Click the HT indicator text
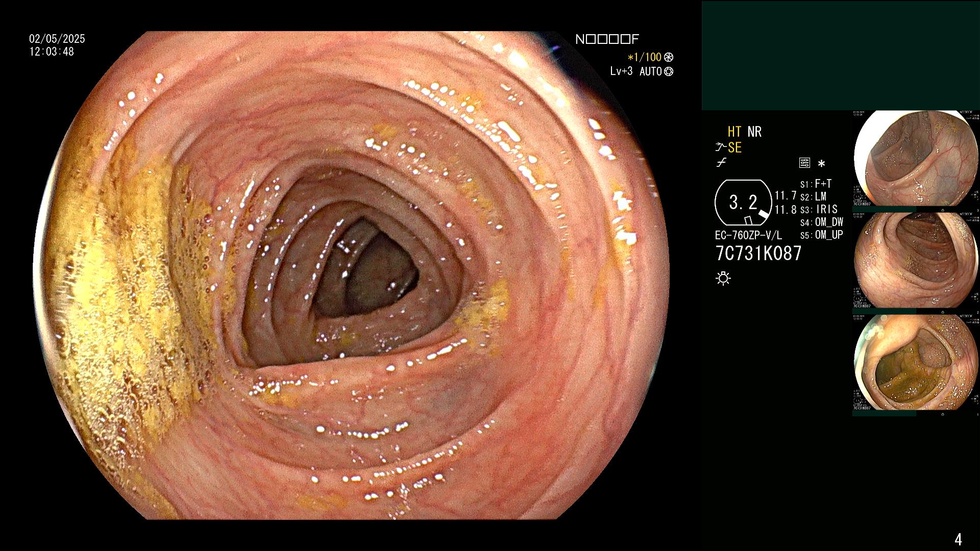This screenshot has height=551, width=980. pos(734,132)
